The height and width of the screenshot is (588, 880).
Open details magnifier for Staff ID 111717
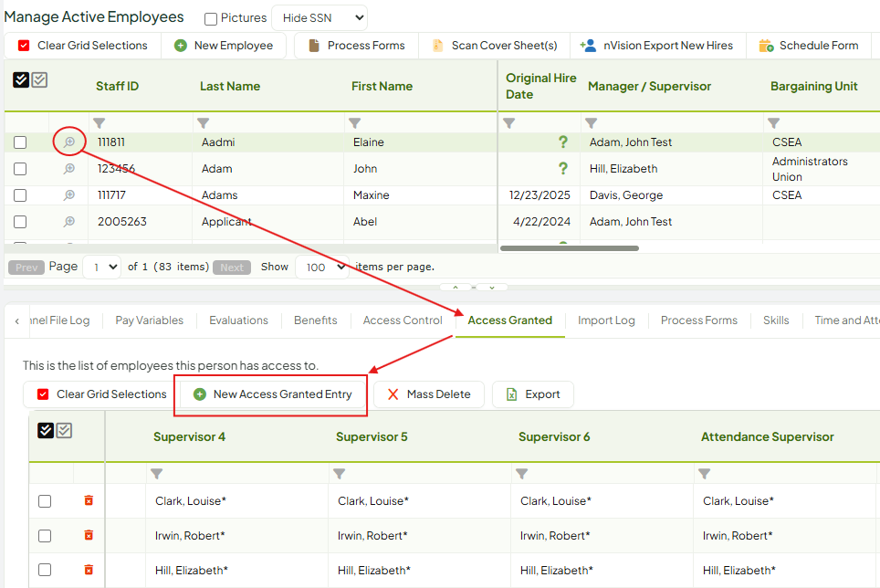coord(69,194)
